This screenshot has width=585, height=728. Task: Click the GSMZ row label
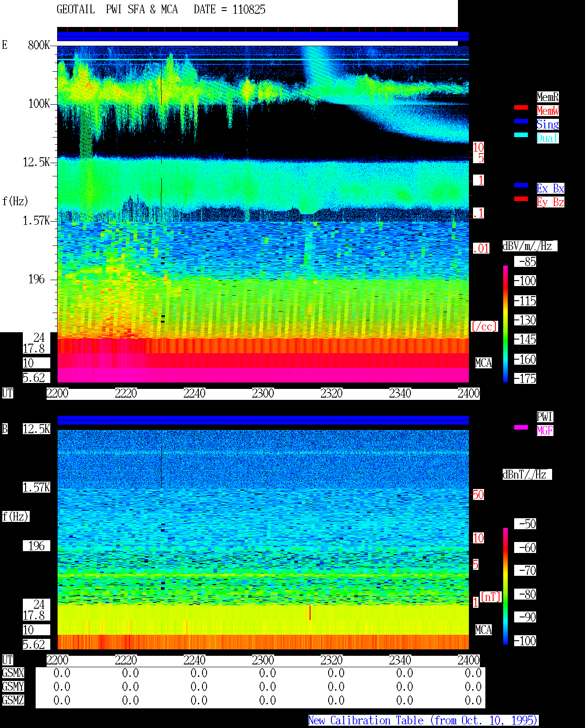13,700
